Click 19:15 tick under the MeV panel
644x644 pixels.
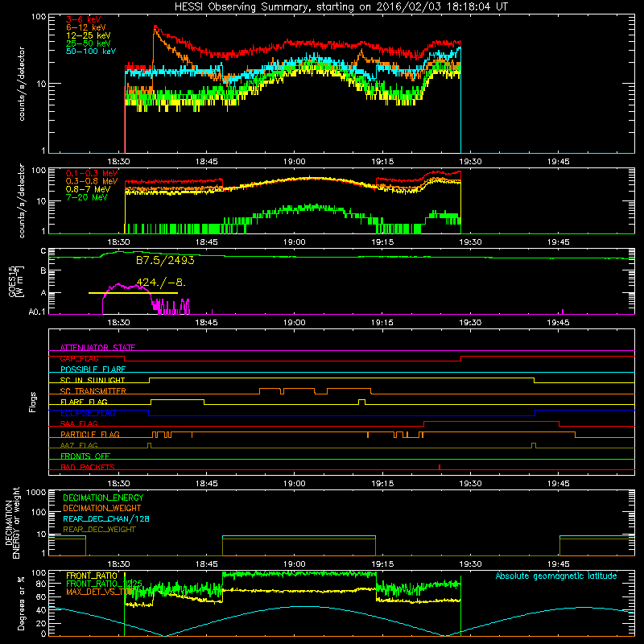pos(382,242)
